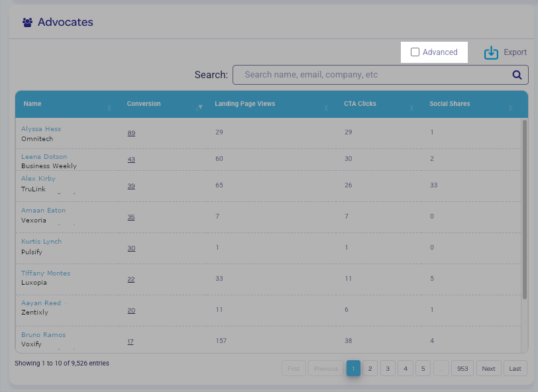Click the search magnifier icon
Image resolution: width=538 pixels, height=392 pixels.
[x=517, y=75]
